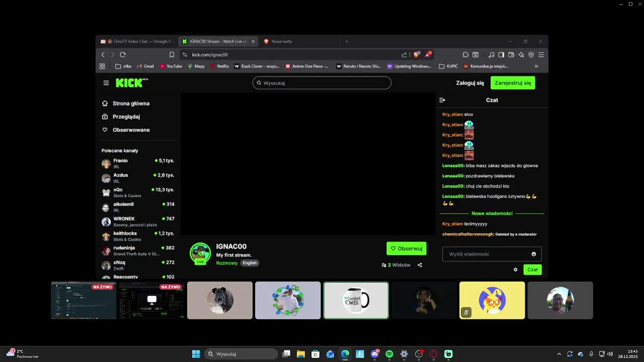Open File Explorer from the taskbar
This screenshot has width=644, height=362.
[301, 354]
